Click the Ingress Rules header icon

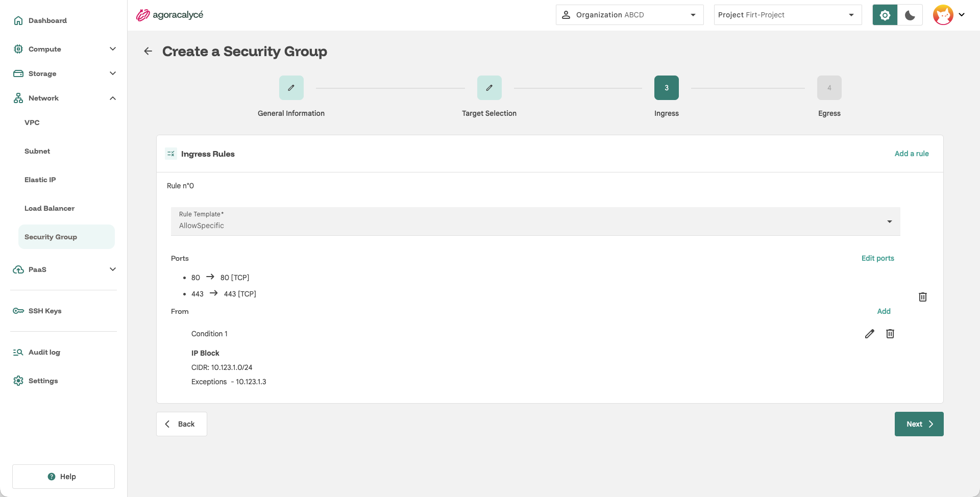pyautogui.click(x=171, y=154)
